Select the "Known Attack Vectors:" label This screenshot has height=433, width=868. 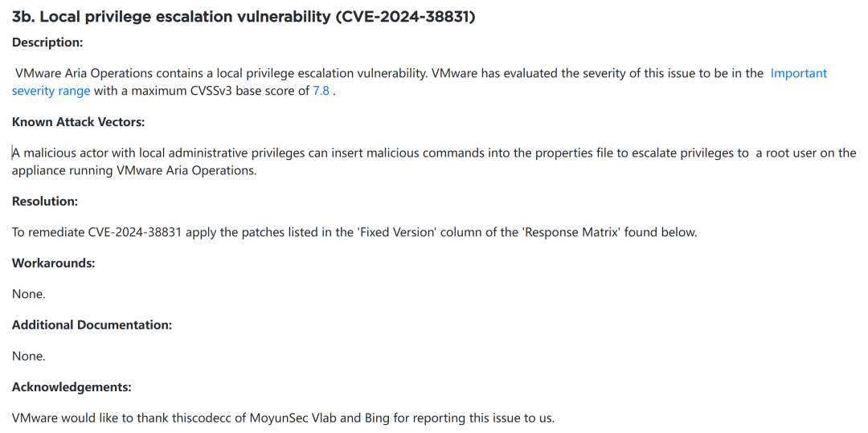click(78, 122)
